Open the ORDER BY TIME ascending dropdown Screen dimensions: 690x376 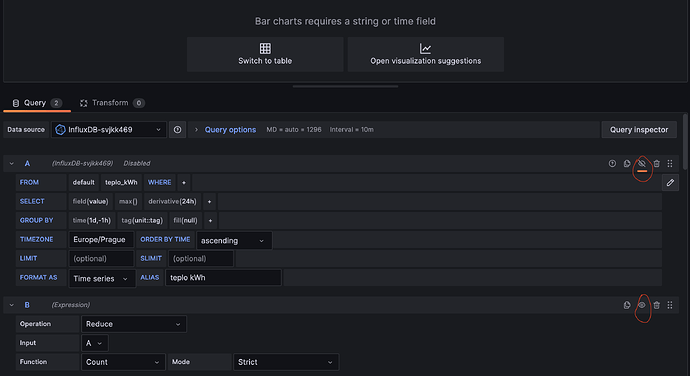pyautogui.click(x=234, y=240)
